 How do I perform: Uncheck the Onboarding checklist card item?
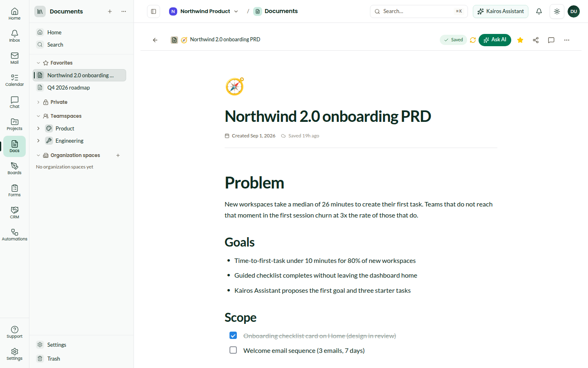tap(233, 336)
